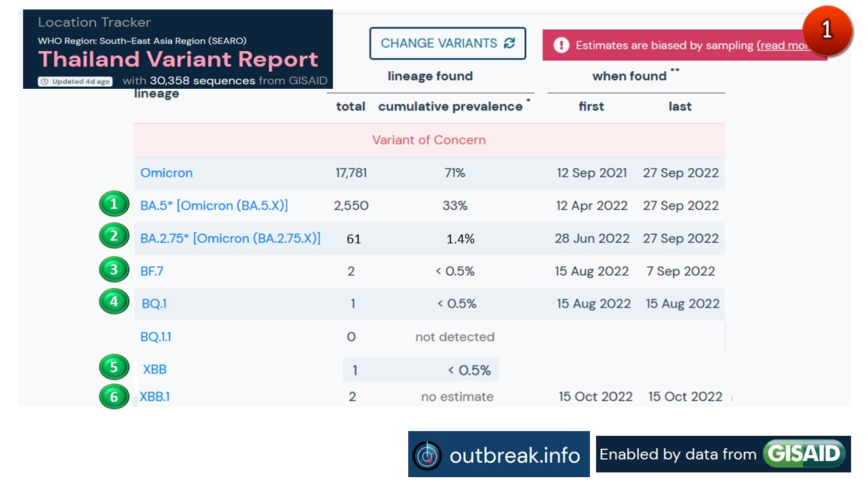Select the BF.7 lineage link
The width and height of the screenshot is (868, 488).
pos(152,271)
